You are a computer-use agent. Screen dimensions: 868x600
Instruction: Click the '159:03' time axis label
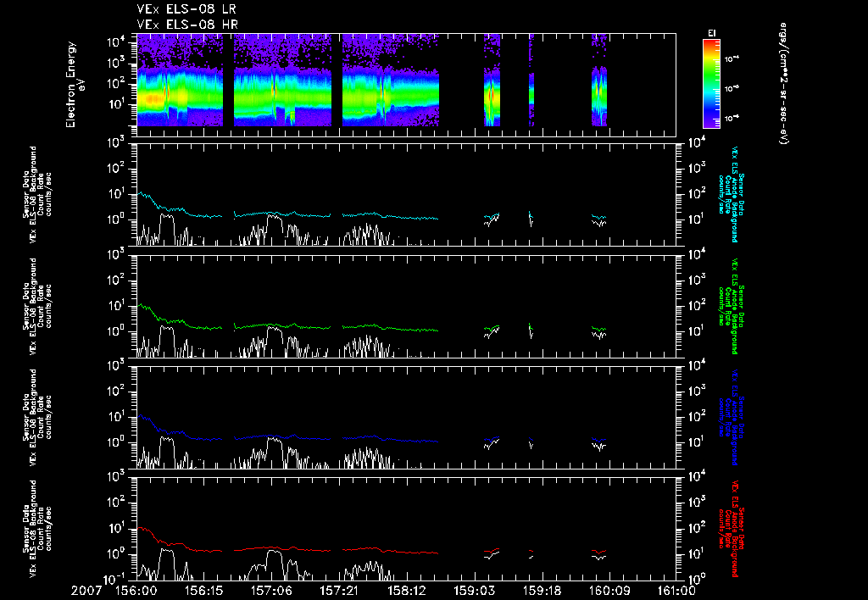474,591
